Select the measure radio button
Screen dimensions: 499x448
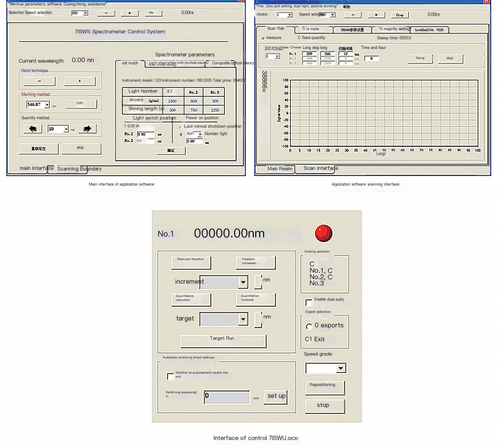[263, 38]
